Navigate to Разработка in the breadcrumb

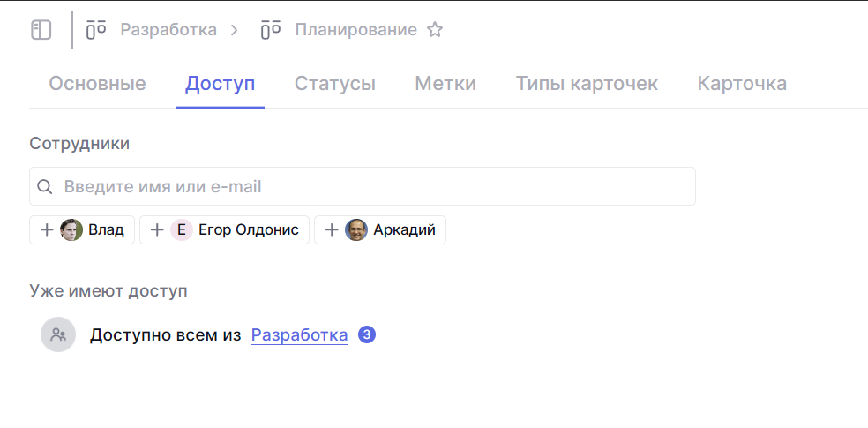168,30
